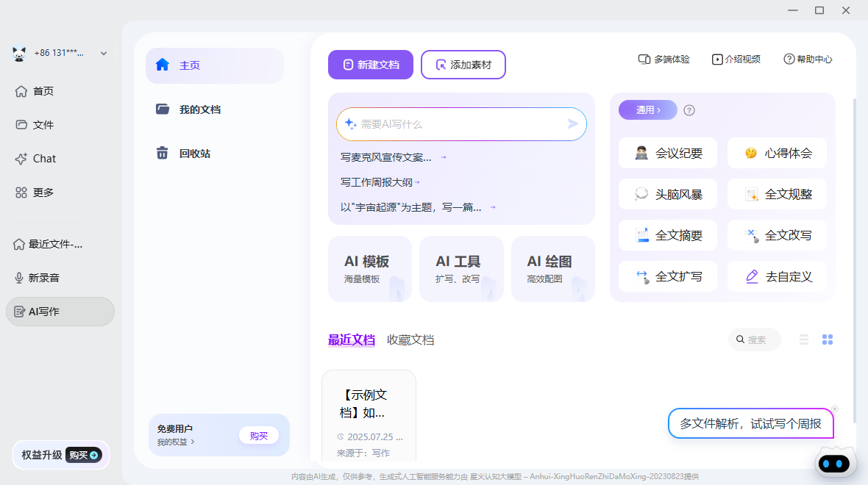The height and width of the screenshot is (485, 868).
Task: Click the user avatar icon
Action: click(19, 54)
